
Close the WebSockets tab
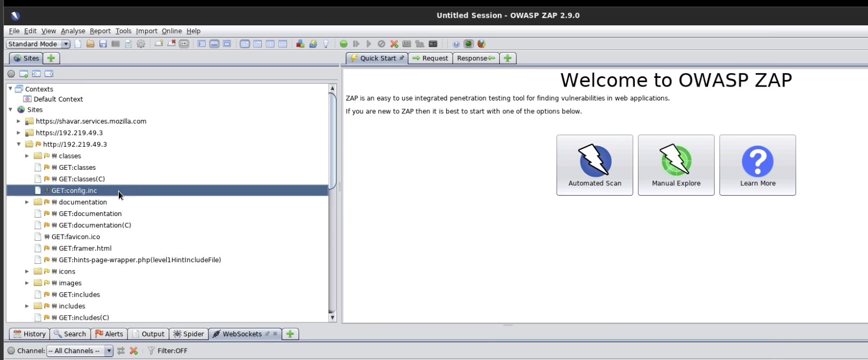275,334
